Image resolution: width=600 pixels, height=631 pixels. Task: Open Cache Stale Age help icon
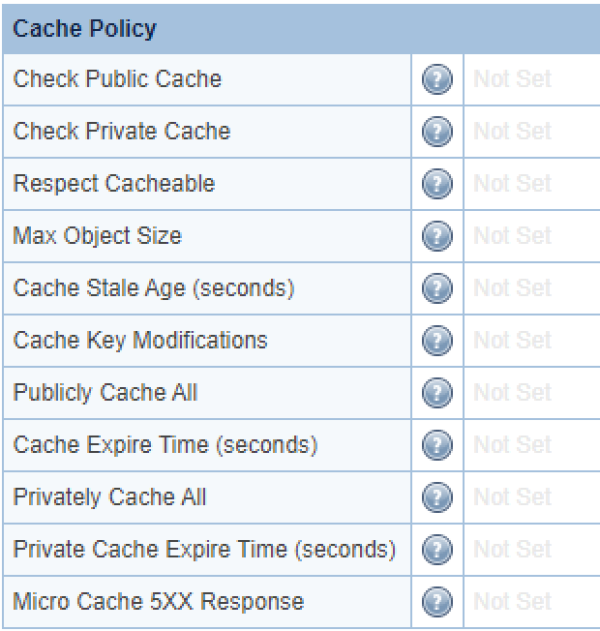[x=437, y=289]
